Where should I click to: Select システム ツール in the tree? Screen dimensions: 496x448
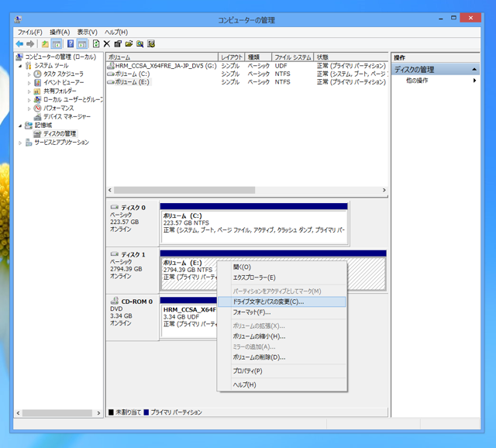click(51, 65)
